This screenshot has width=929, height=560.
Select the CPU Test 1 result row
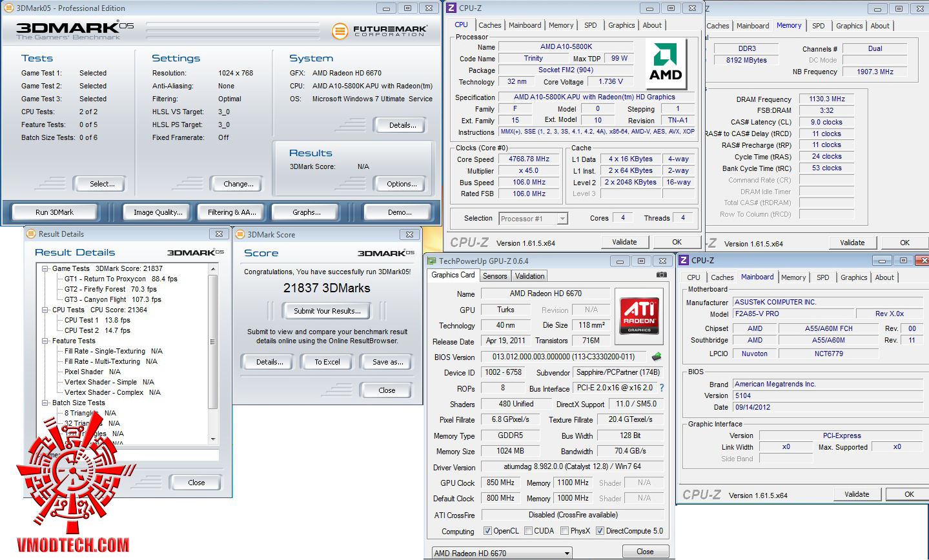point(97,320)
